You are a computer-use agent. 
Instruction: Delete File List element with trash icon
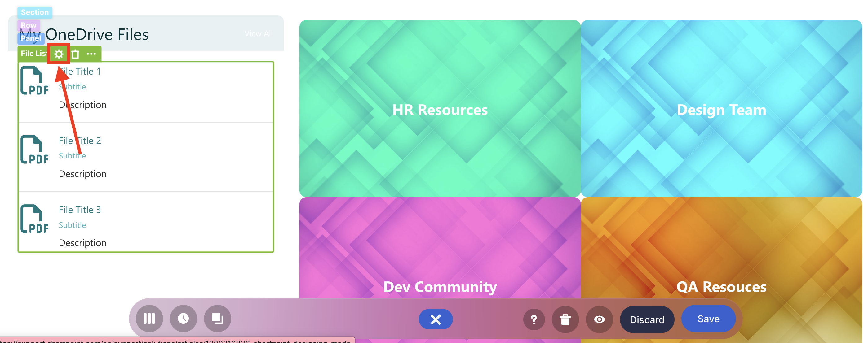point(75,54)
